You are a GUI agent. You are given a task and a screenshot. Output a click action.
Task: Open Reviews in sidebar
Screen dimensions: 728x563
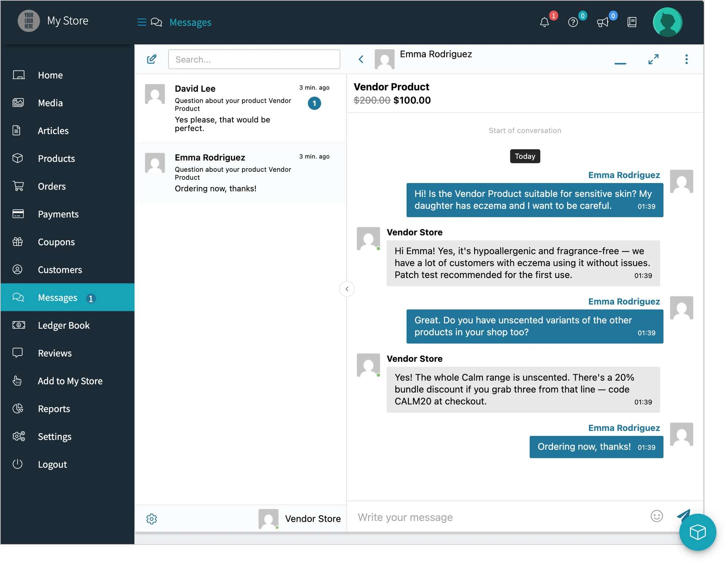[68, 353]
